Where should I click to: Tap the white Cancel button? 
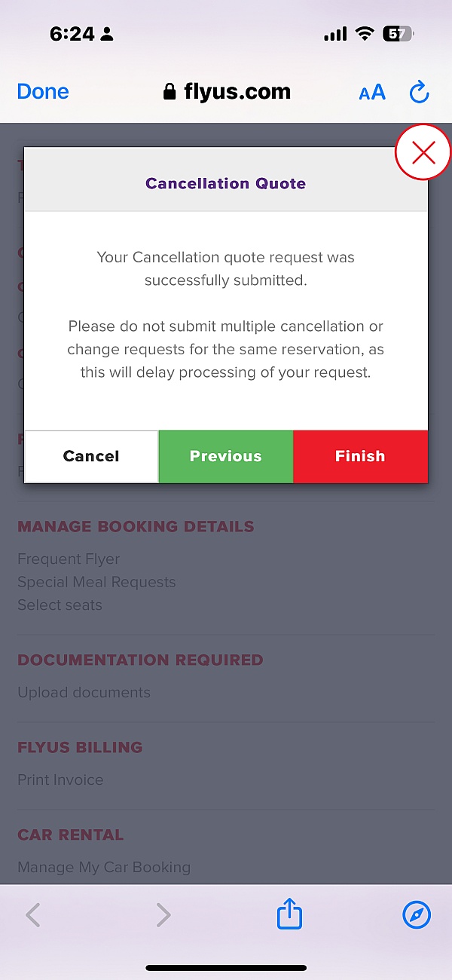91,456
